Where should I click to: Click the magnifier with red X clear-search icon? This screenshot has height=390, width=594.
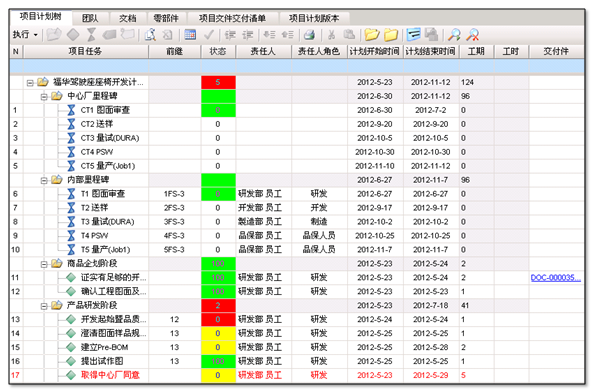click(x=472, y=35)
